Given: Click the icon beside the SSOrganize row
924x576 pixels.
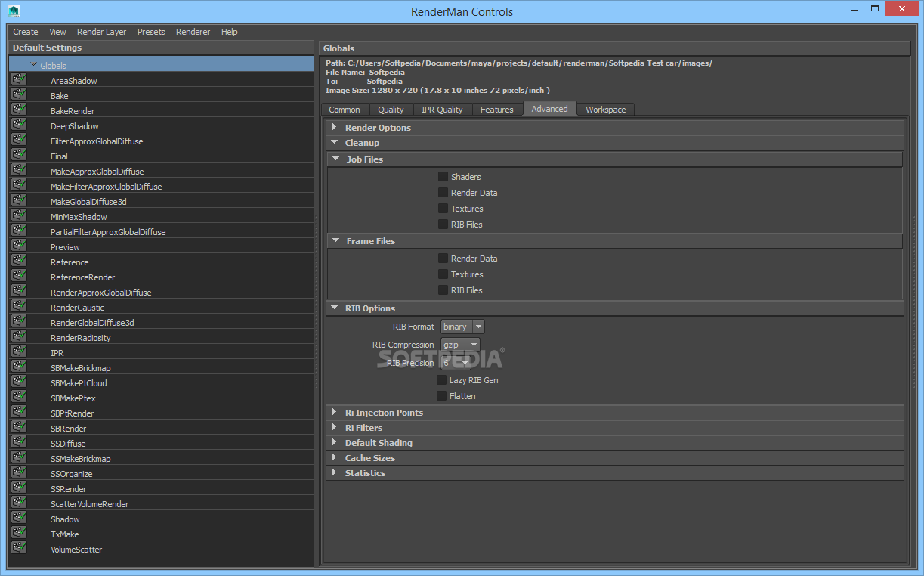Looking at the screenshot, I should pos(19,472).
